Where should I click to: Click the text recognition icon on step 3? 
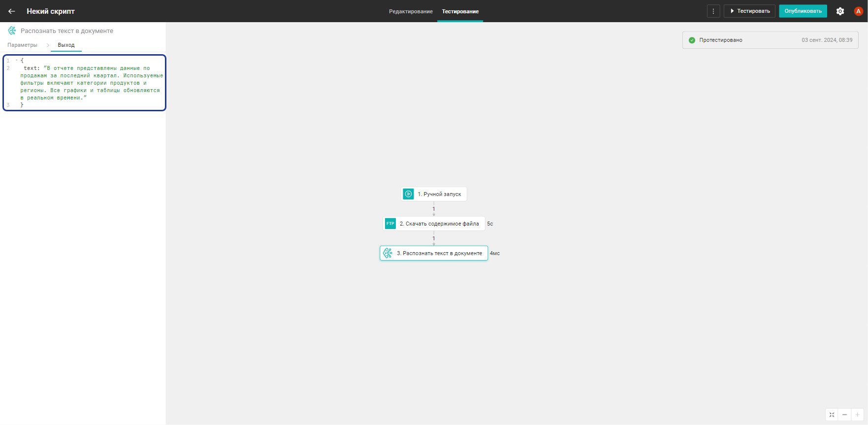click(x=388, y=253)
